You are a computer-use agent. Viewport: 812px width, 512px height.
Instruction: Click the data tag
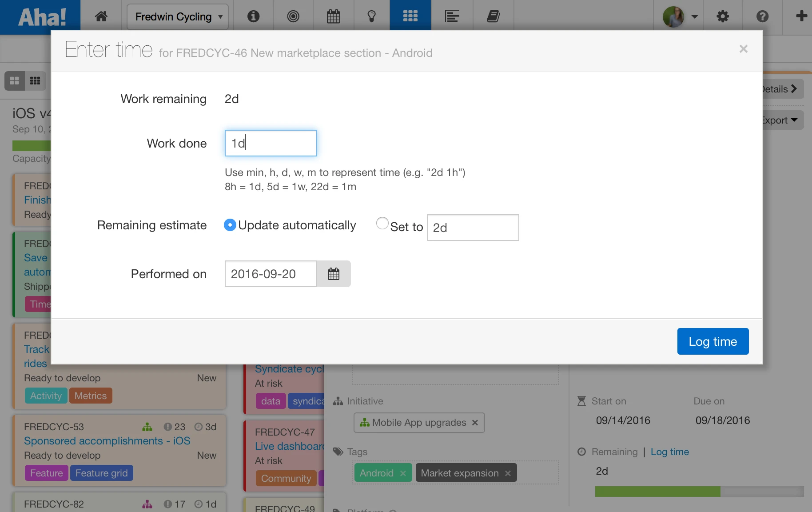271,401
